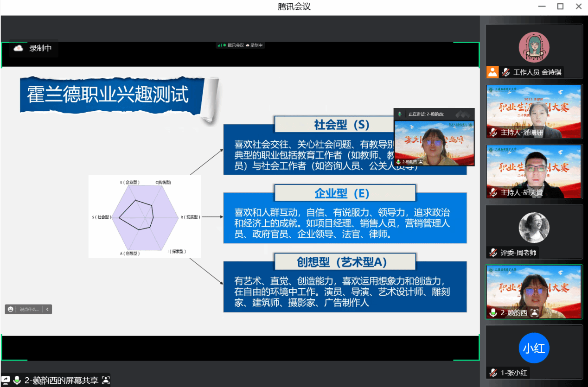Click the cloud recording icon near 录制中

click(19, 48)
